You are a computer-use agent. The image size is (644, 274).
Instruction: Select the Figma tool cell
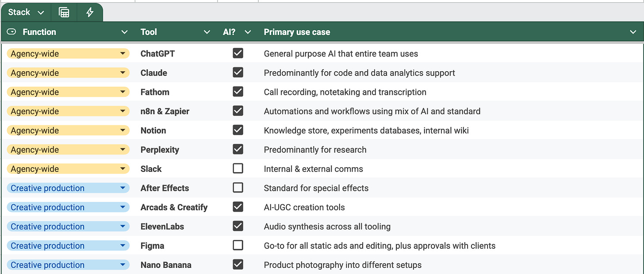176,246
